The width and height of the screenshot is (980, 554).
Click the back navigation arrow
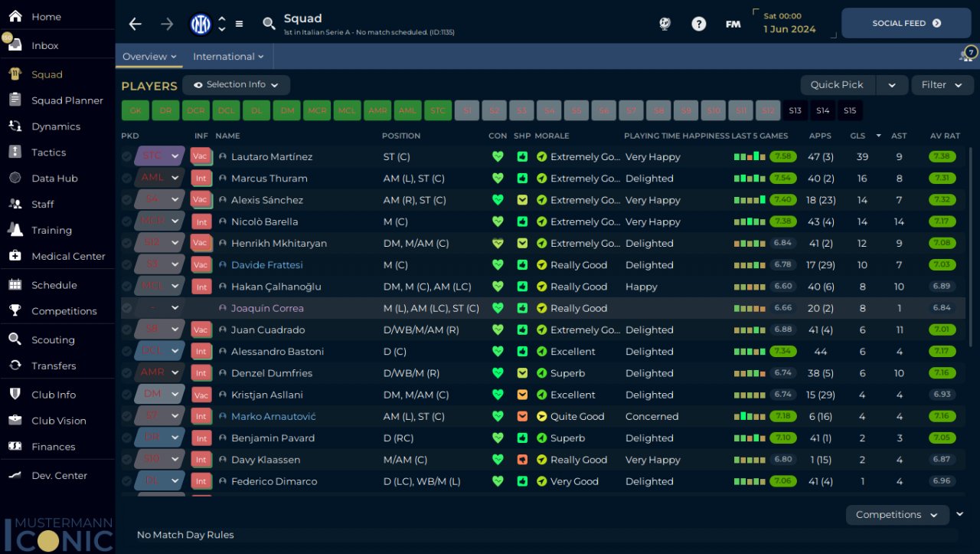(x=136, y=24)
